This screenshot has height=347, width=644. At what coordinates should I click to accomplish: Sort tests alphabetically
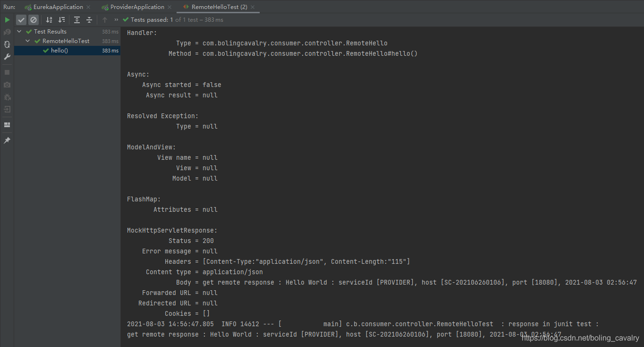49,20
